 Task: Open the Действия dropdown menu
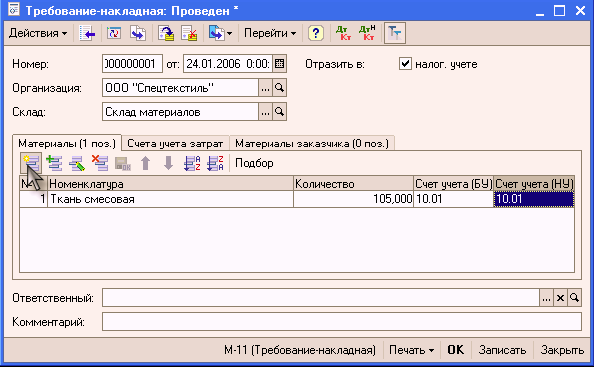tap(38, 33)
